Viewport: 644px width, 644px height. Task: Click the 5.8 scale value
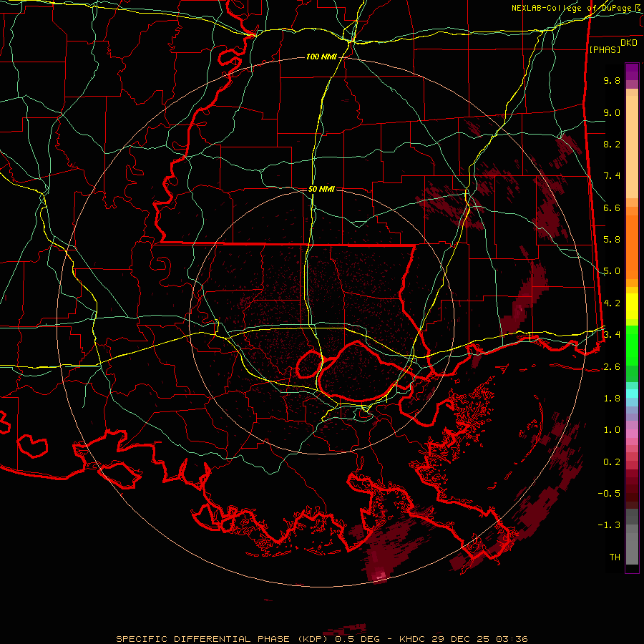pos(612,240)
